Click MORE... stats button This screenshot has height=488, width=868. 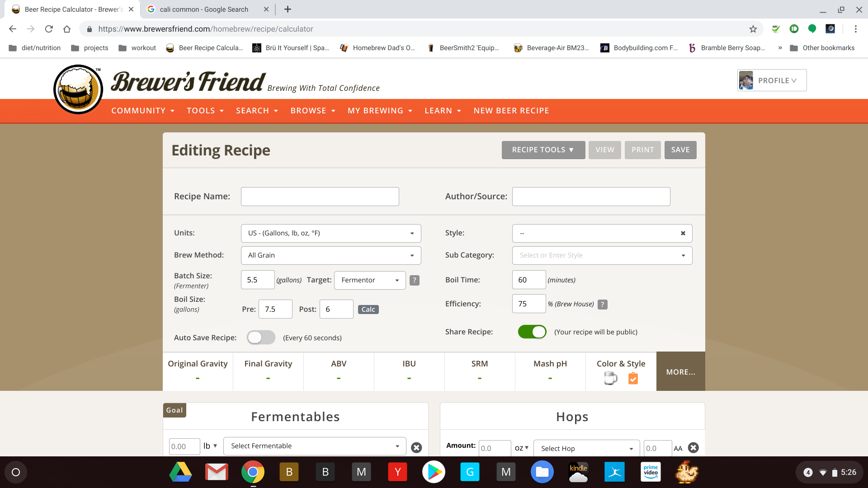pyautogui.click(x=681, y=371)
